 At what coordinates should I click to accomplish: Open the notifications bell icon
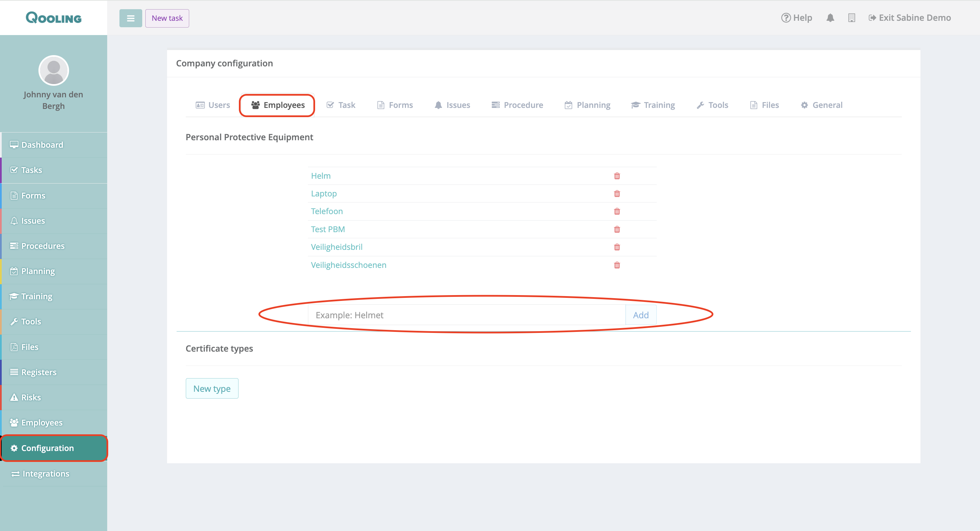pyautogui.click(x=830, y=18)
